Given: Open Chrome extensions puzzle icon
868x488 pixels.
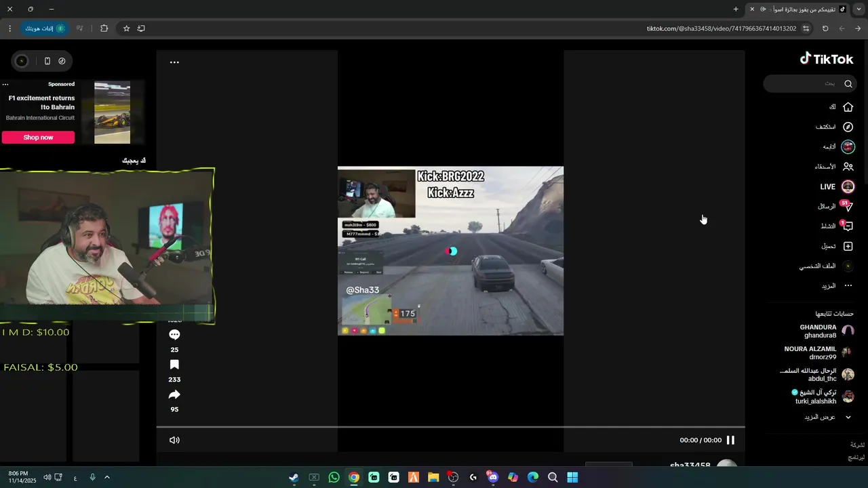Looking at the screenshot, I should pos(104,28).
